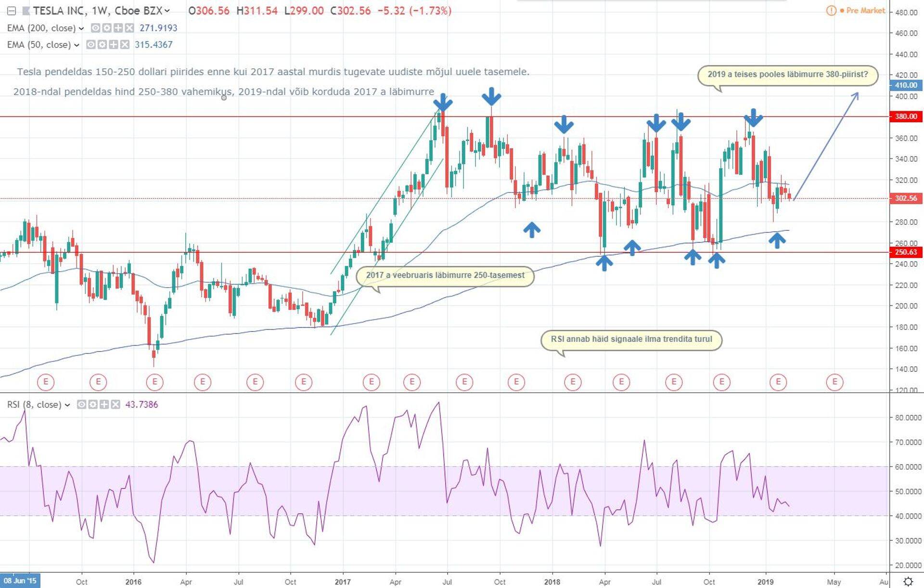Click the 08 Jun '15 date label
Viewport: 924px width, 588px height.
pos(20,581)
